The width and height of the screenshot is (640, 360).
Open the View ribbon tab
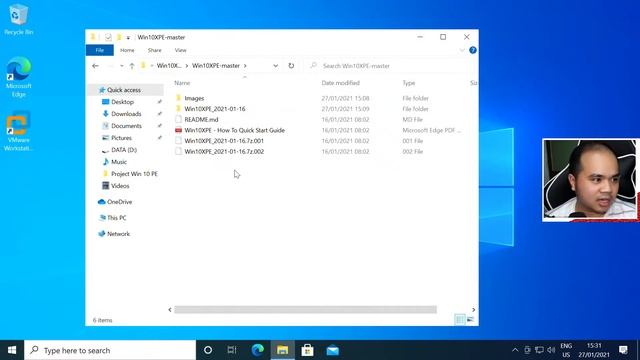(x=180, y=50)
